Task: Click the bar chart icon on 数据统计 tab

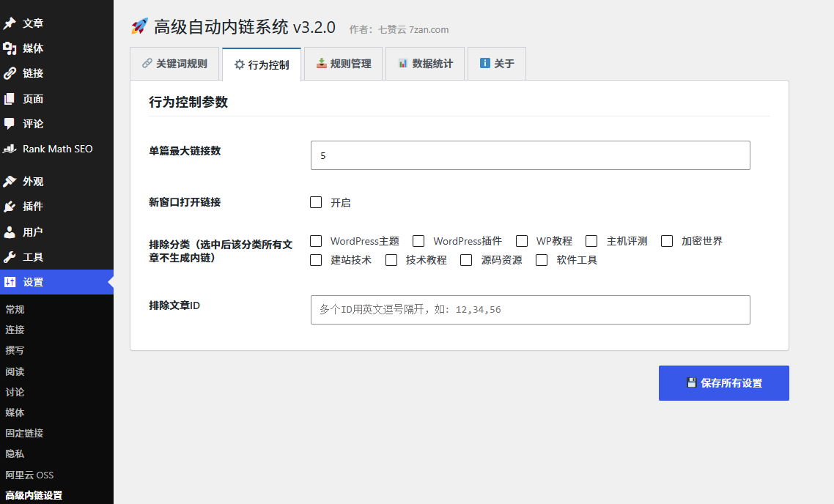Action: (403, 63)
